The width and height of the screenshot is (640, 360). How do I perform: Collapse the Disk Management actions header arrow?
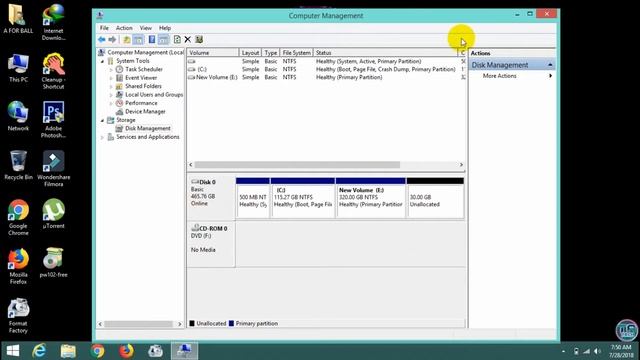tap(550, 65)
